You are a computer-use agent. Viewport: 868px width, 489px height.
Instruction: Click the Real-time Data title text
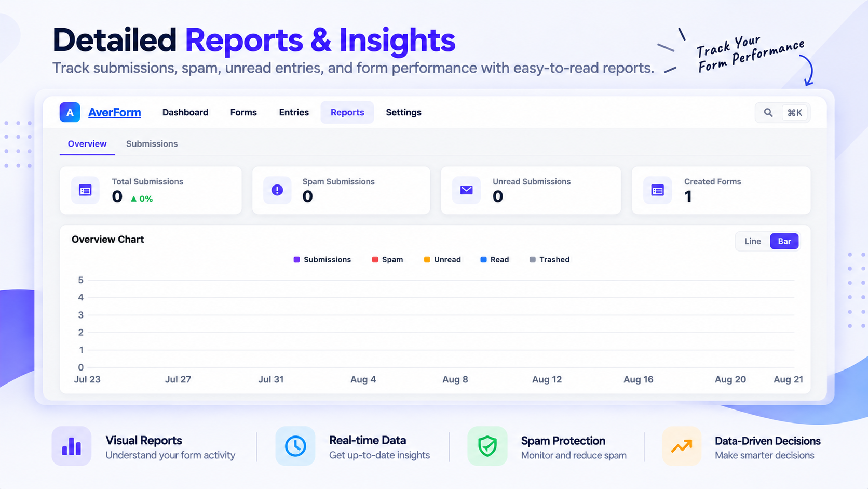point(368,441)
